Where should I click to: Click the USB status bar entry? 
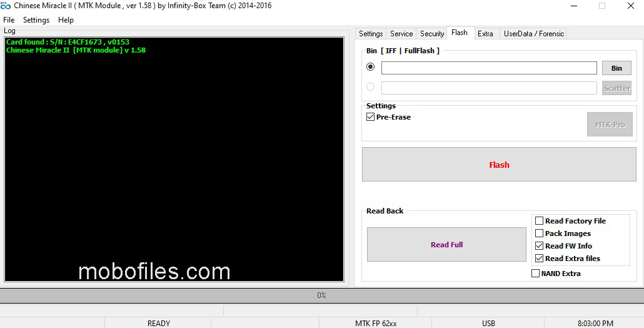[488, 323]
